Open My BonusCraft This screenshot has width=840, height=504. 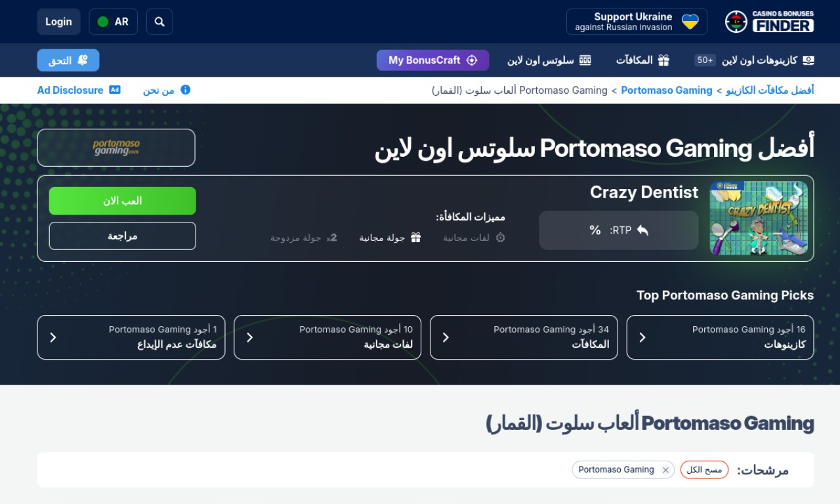pos(432,60)
